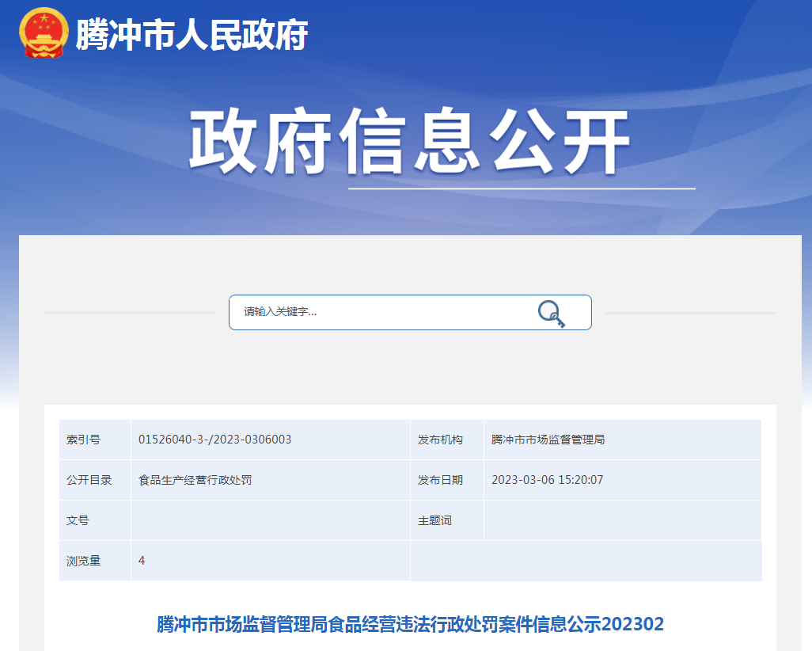This screenshot has width=812, height=651.
Task: Click the 公开目录 label cell
Action: (x=89, y=480)
